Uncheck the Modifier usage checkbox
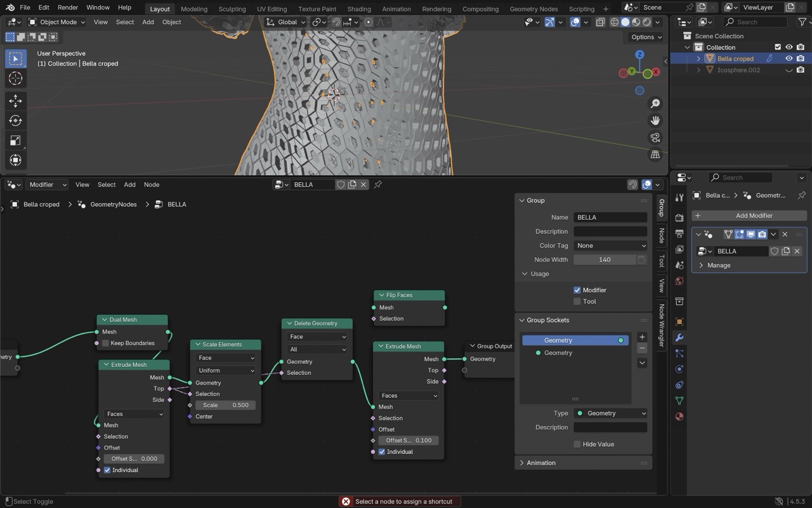 577,290
